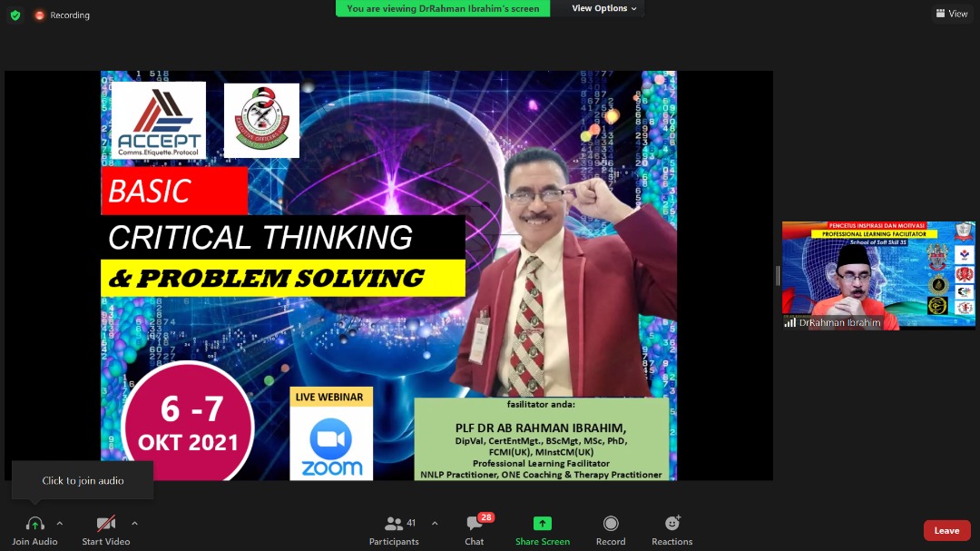The image size is (980, 551).
Task: Switch layout using the View button
Action: tap(951, 14)
